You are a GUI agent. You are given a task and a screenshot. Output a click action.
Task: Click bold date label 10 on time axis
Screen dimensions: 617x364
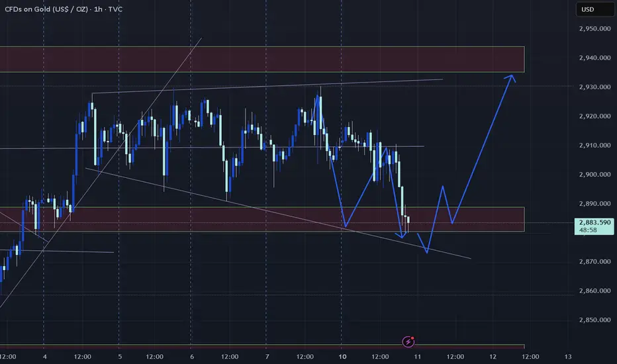343,357
